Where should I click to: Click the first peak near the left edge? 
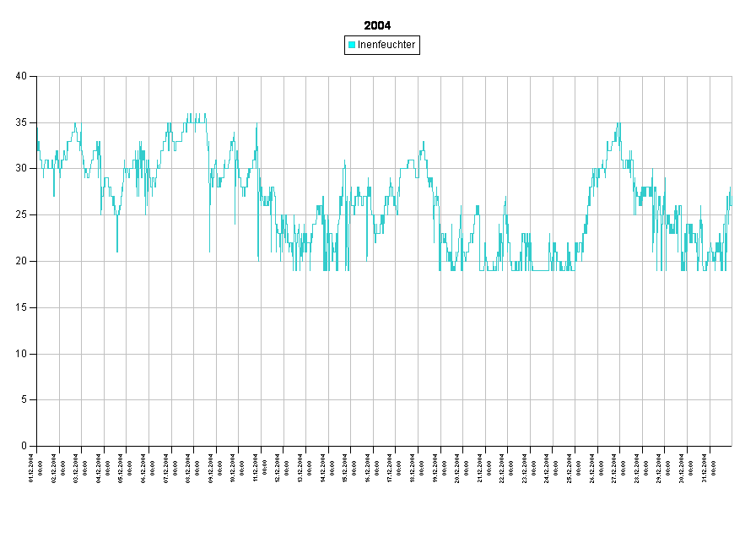click(x=75, y=124)
